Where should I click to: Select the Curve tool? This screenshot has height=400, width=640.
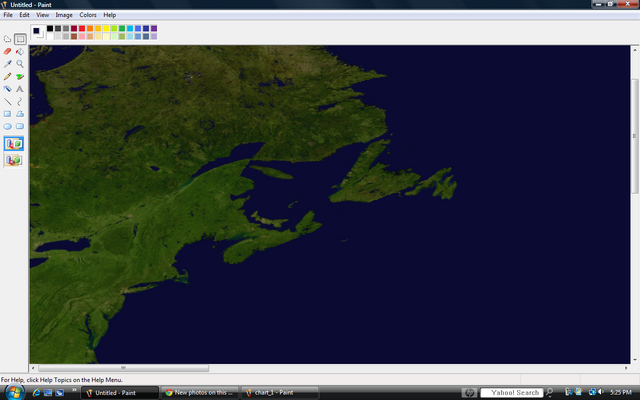pos(20,102)
